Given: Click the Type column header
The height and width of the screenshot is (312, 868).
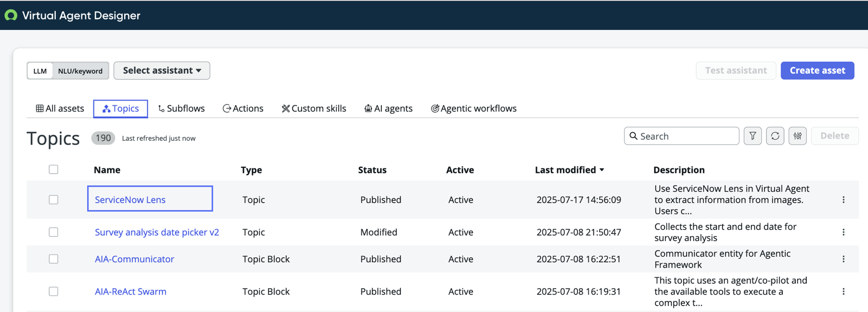Looking at the screenshot, I should 251,170.
